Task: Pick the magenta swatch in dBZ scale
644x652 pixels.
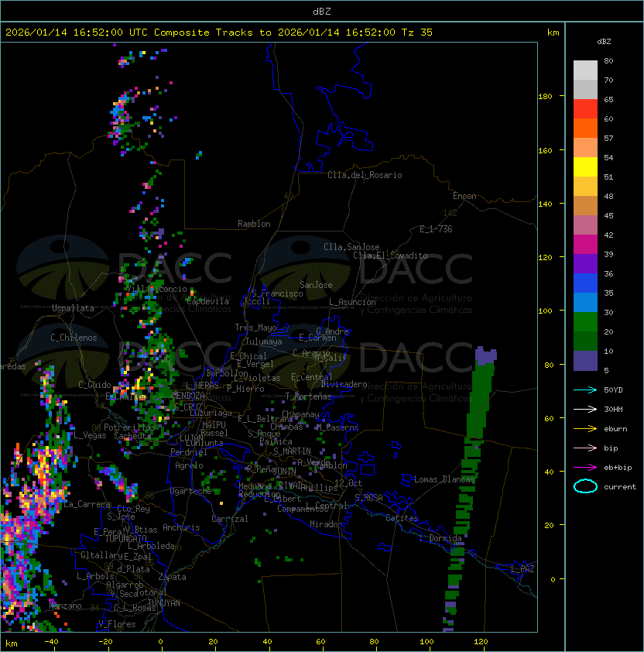Action: click(585, 244)
